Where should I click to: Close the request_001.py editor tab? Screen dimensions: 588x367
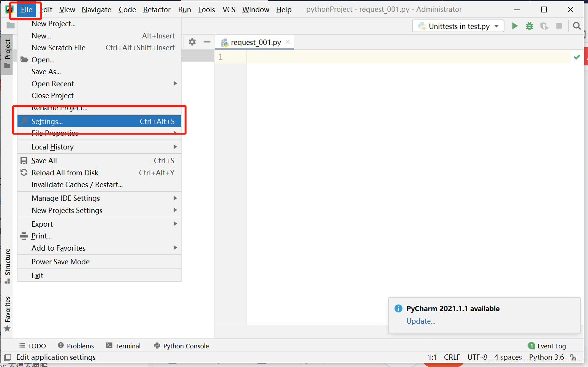pos(288,42)
